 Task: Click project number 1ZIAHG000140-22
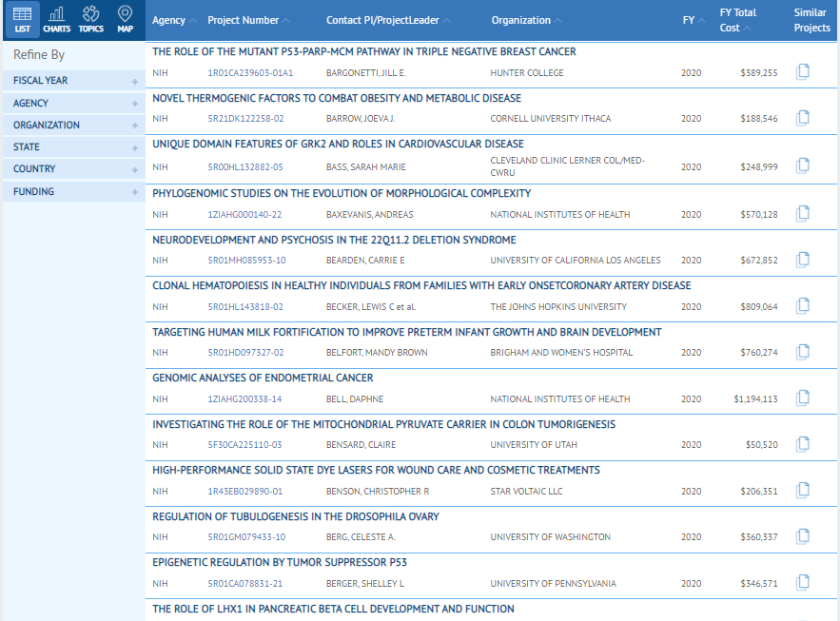coord(244,215)
